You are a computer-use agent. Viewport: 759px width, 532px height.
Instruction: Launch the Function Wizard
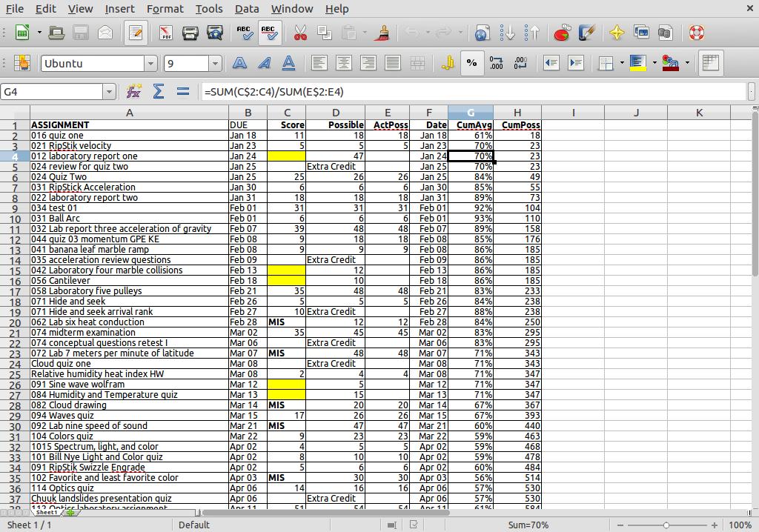[132, 90]
